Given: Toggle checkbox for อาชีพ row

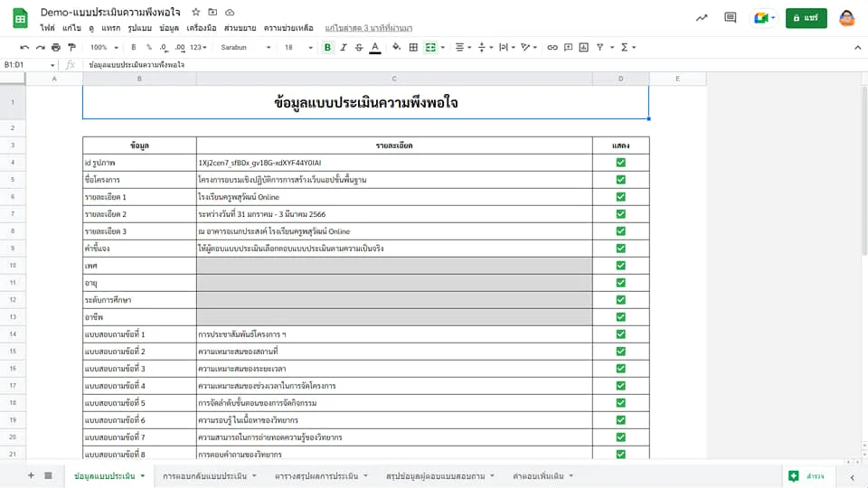Looking at the screenshot, I should point(620,317).
